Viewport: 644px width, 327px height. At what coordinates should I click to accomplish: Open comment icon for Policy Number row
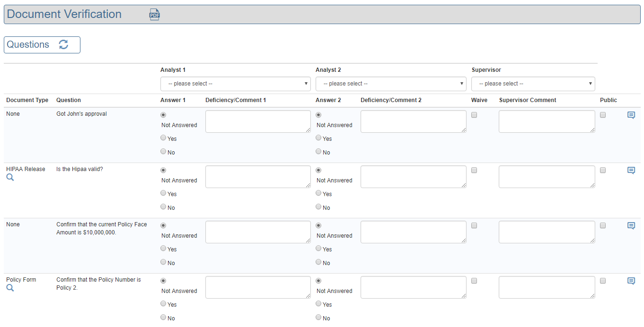pos(631,281)
